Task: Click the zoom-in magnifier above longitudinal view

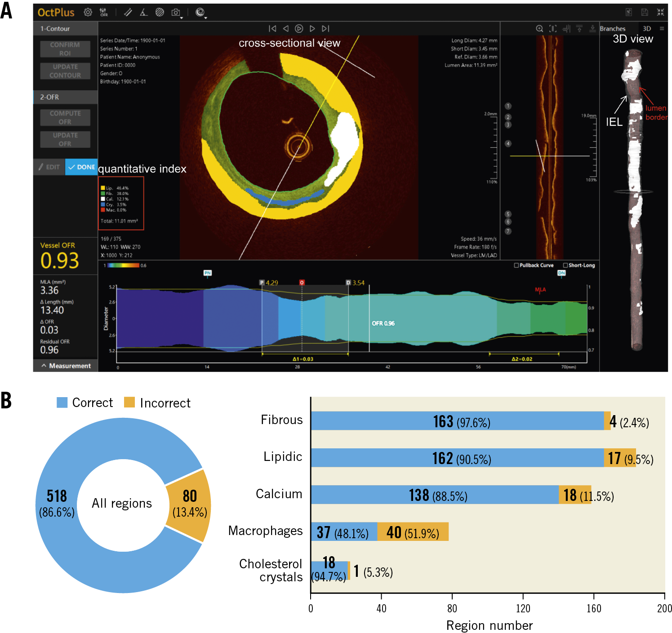Action: [539, 29]
